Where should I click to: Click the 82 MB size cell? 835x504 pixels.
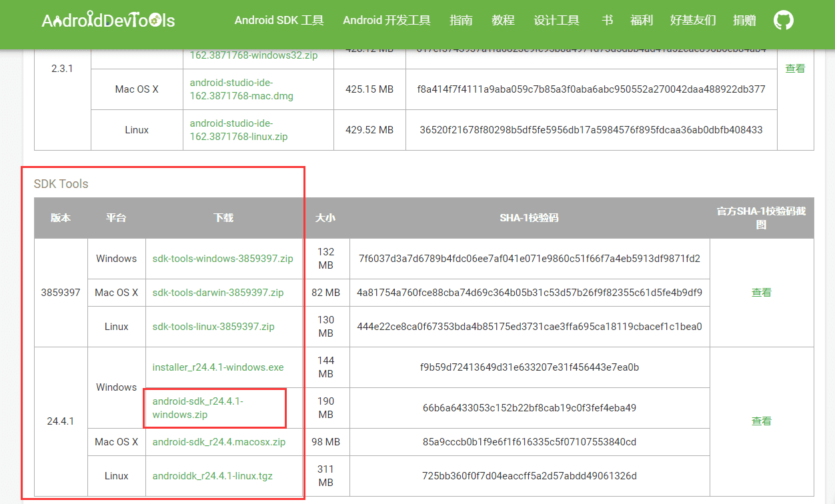325,293
